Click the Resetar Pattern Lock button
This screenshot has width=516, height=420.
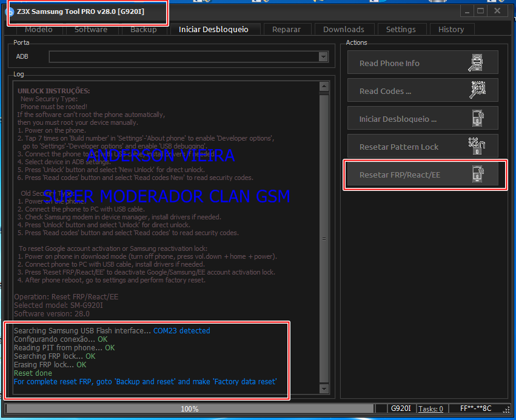[423, 146]
